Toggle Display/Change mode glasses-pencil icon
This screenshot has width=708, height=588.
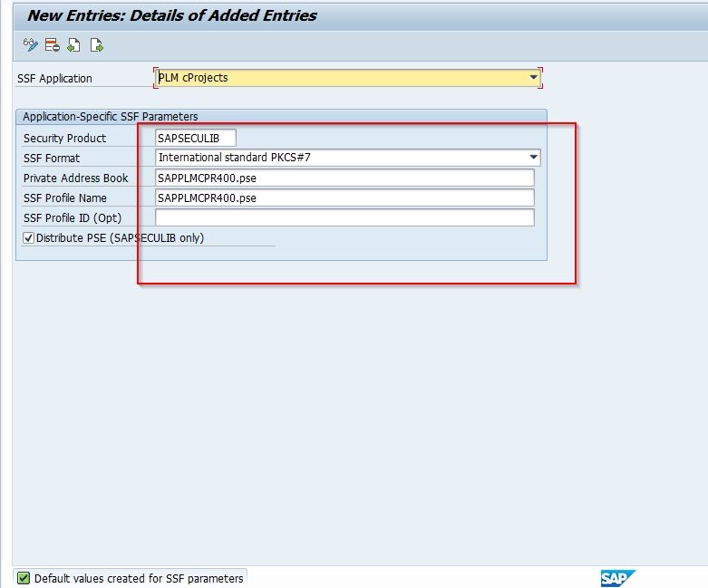point(30,45)
